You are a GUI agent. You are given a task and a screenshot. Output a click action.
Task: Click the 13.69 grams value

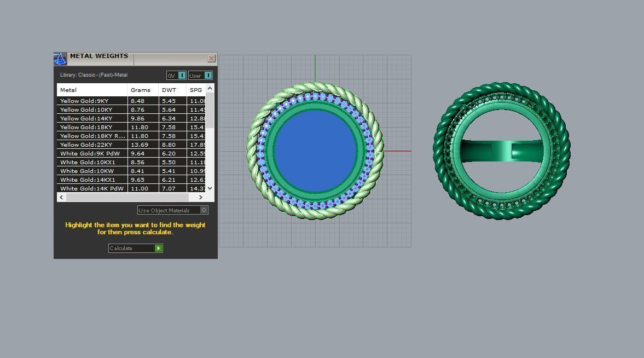click(x=140, y=145)
